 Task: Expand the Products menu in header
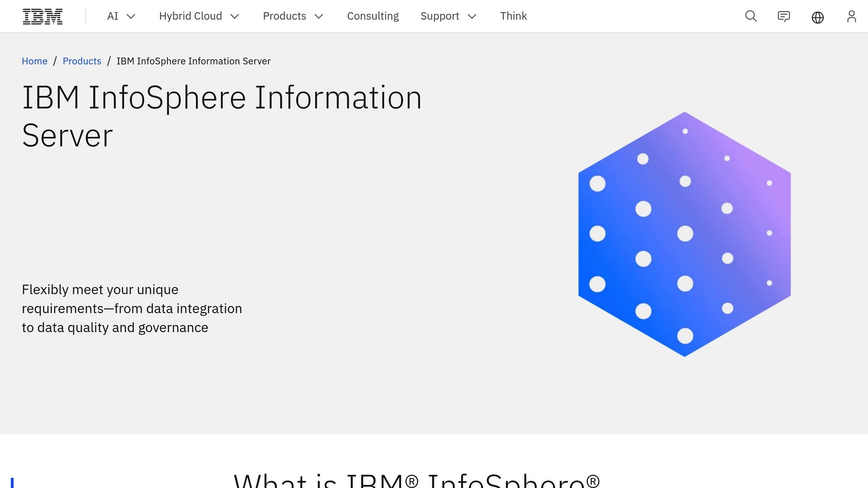click(293, 16)
